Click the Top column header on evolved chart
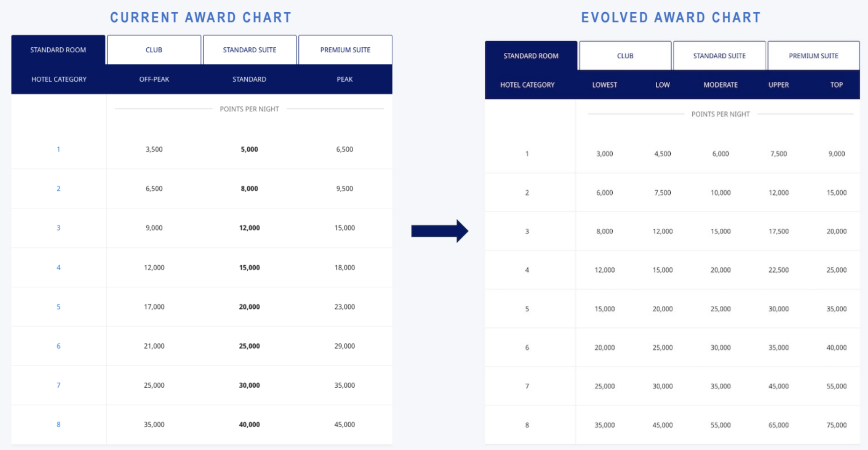This screenshot has height=450, width=868. tap(836, 85)
